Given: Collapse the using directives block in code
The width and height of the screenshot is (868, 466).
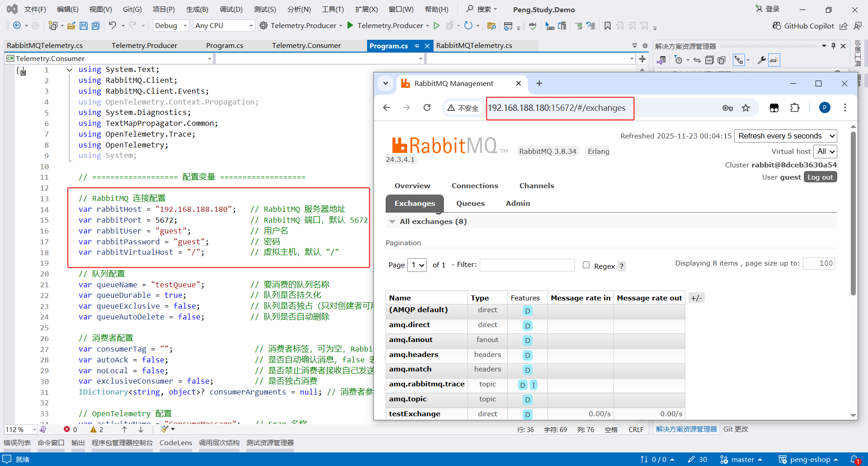Looking at the screenshot, I should coord(69,70).
